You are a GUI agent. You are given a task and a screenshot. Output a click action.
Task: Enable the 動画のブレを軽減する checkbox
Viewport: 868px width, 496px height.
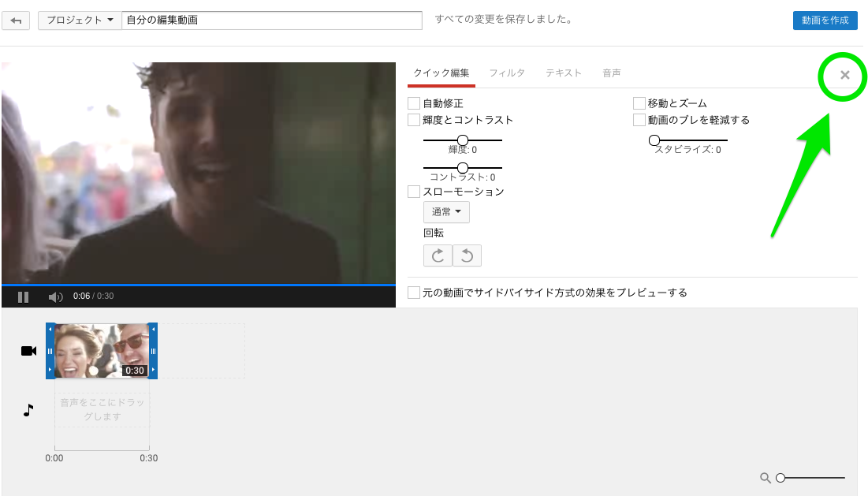[x=639, y=120]
